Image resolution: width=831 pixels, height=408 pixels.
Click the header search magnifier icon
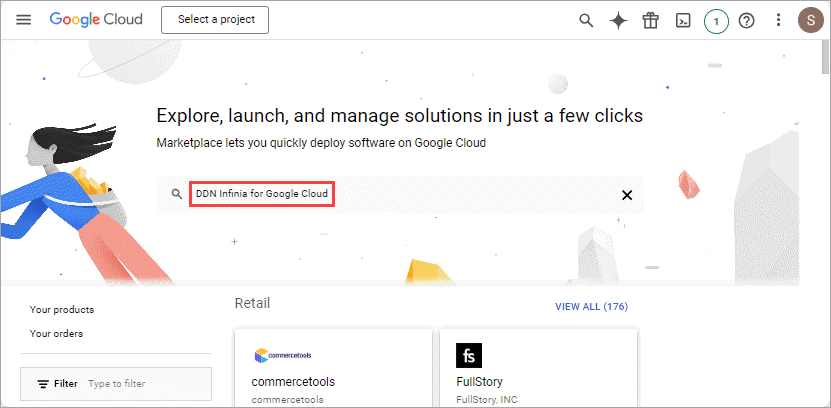586,21
